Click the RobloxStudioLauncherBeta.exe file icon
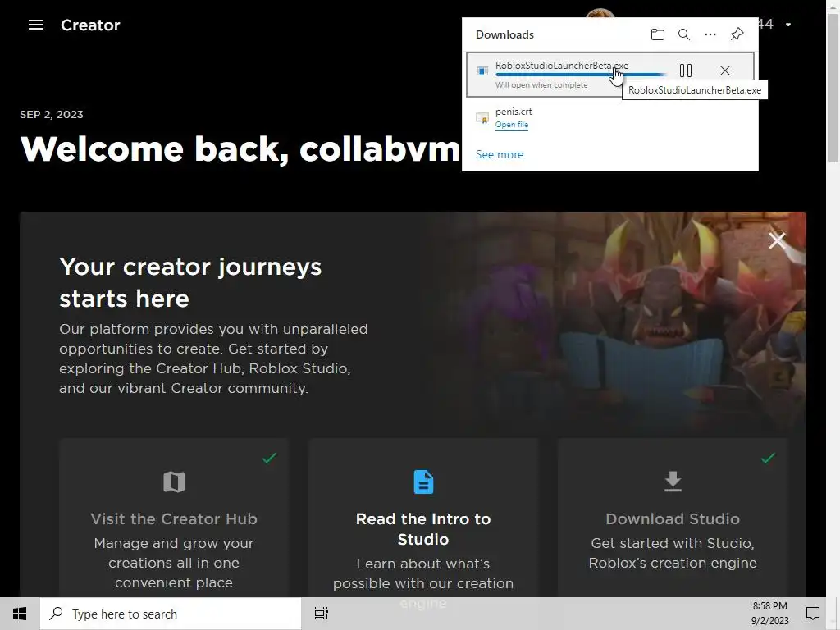 pyautogui.click(x=482, y=71)
